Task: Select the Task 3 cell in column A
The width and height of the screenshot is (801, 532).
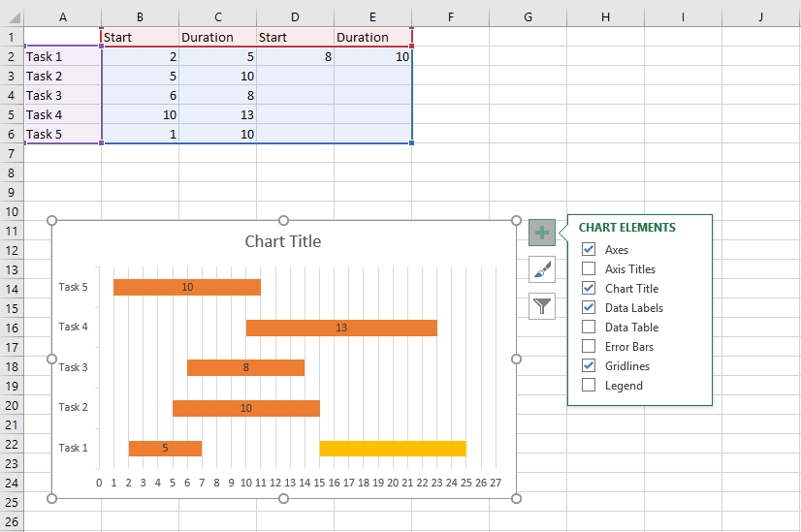Action: point(62,96)
